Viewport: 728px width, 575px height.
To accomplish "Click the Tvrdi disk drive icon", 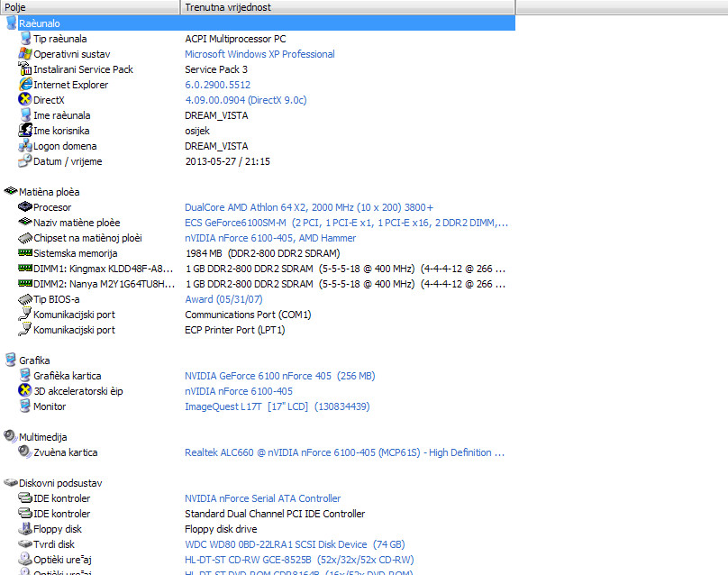I will click(25, 543).
